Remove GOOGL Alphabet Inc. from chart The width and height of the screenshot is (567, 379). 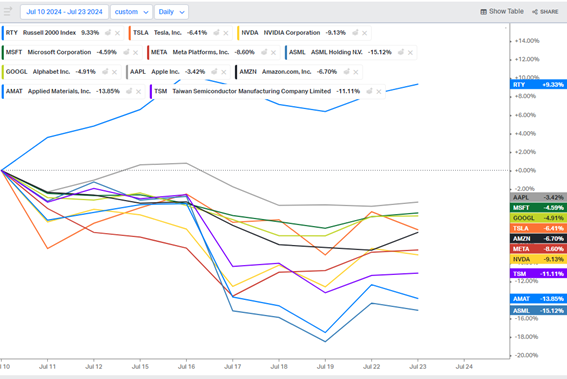coord(114,72)
